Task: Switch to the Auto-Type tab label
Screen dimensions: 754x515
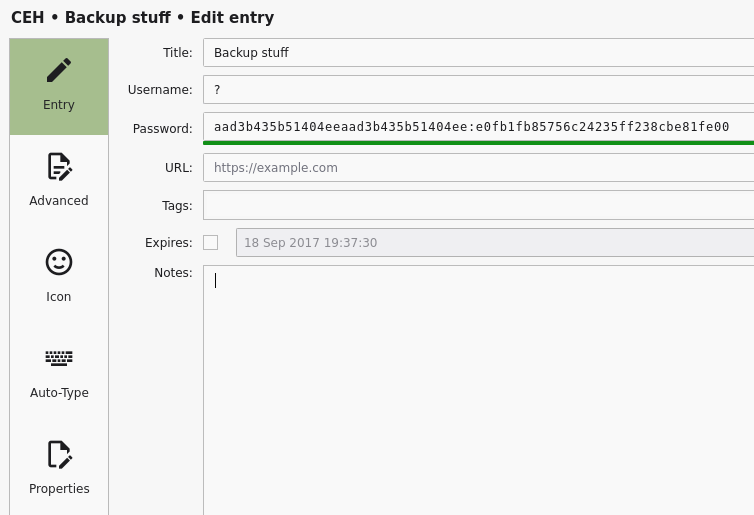Action: click(59, 393)
